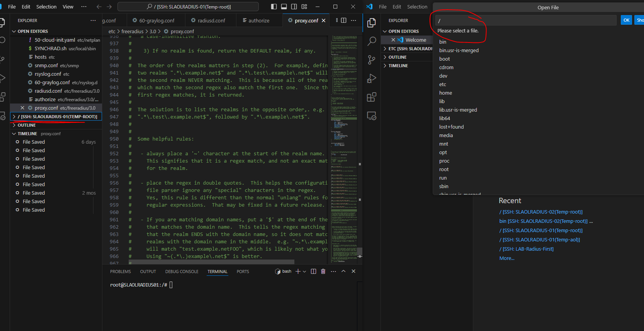Open File menu in left window
The image size is (644, 331).
tap(12, 7)
